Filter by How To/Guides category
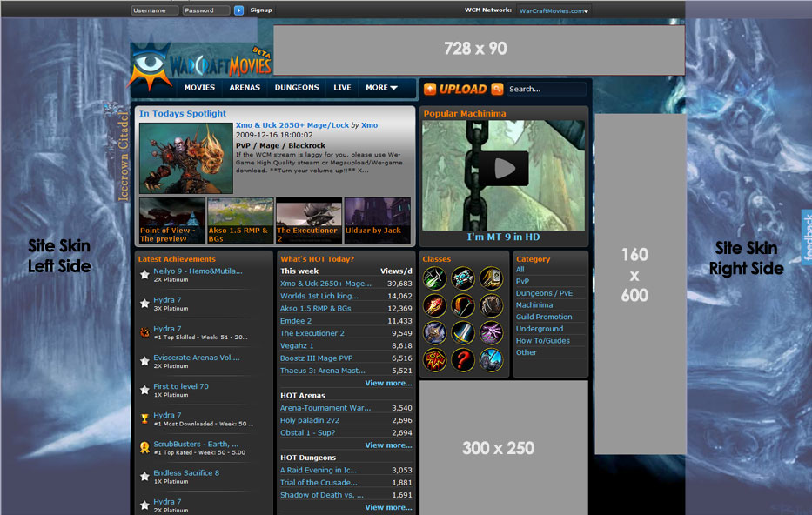812x515 pixels. (x=543, y=340)
